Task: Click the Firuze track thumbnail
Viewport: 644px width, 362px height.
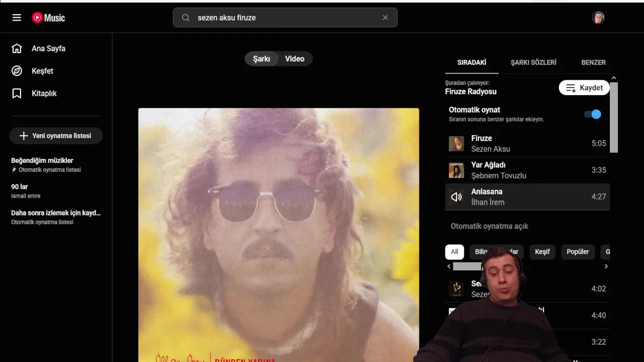Action: tap(456, 144)
